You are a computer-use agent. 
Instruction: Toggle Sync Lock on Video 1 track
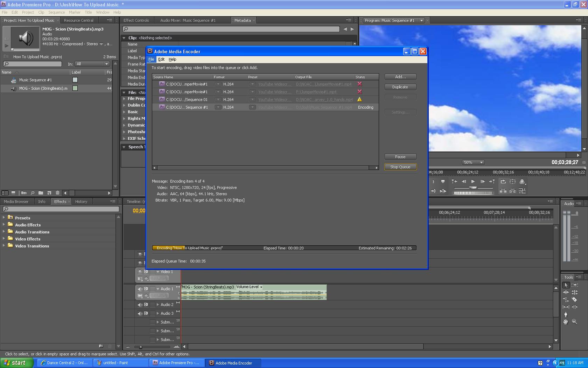[x=146, y=272]
